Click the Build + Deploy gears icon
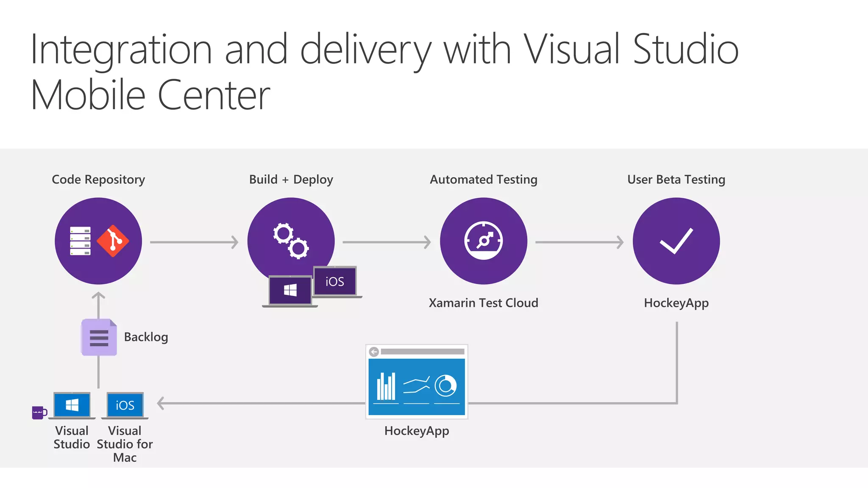This screenshot has height=488, width=868. [x=291, y=240]
